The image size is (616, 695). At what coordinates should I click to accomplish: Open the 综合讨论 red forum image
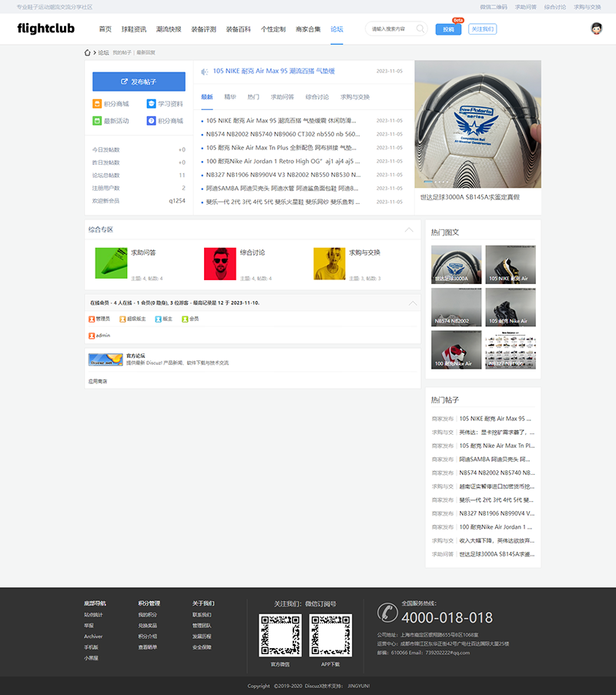220,264
